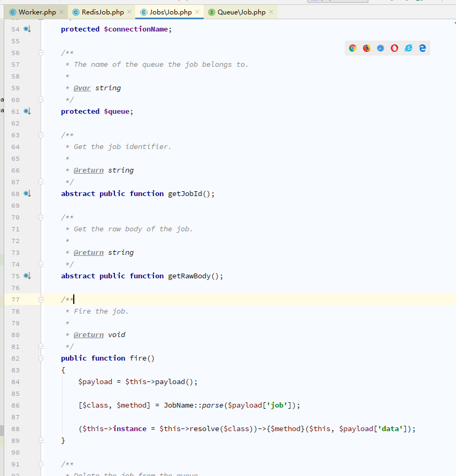The image size is (456, 476).
Task: Click payload() call on line 84
Action: click(x=174, y=381)
